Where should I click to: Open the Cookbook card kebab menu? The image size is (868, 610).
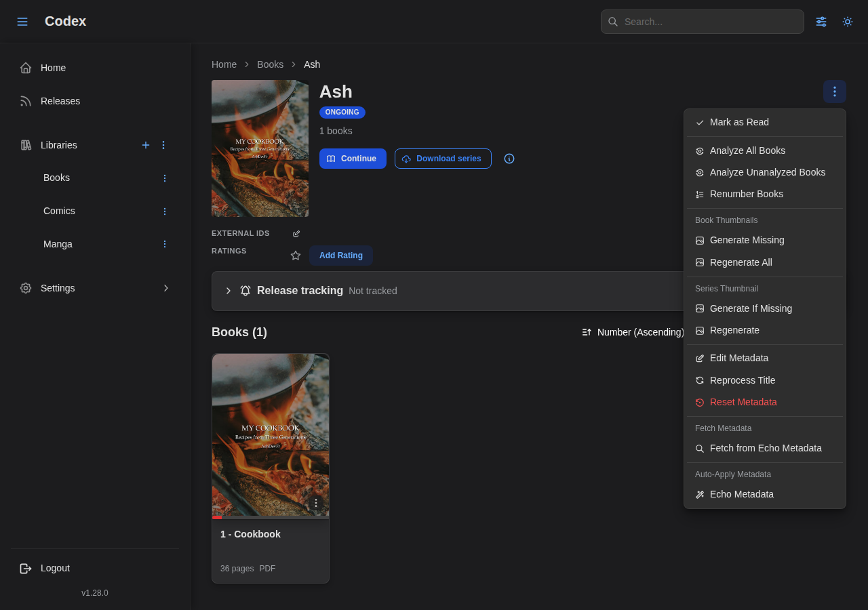(315, 503)
